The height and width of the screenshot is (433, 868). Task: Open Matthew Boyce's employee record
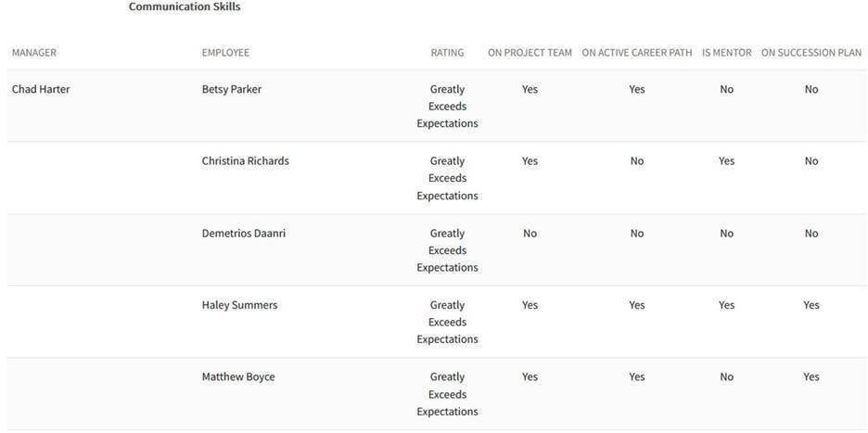coord(238,377)
